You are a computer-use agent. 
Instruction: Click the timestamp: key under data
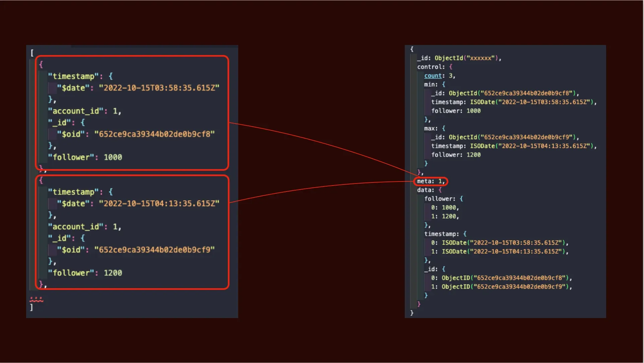click(441, 234)
